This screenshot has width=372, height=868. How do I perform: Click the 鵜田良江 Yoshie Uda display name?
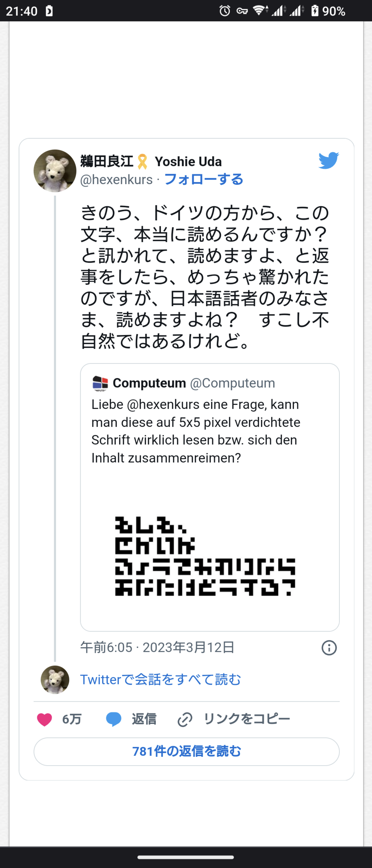[151, 161]
